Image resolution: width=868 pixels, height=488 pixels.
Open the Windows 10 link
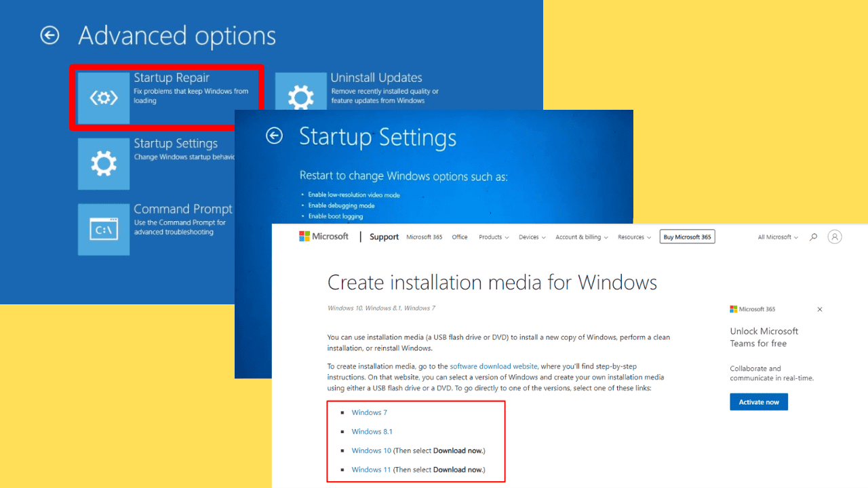[371, 450]
